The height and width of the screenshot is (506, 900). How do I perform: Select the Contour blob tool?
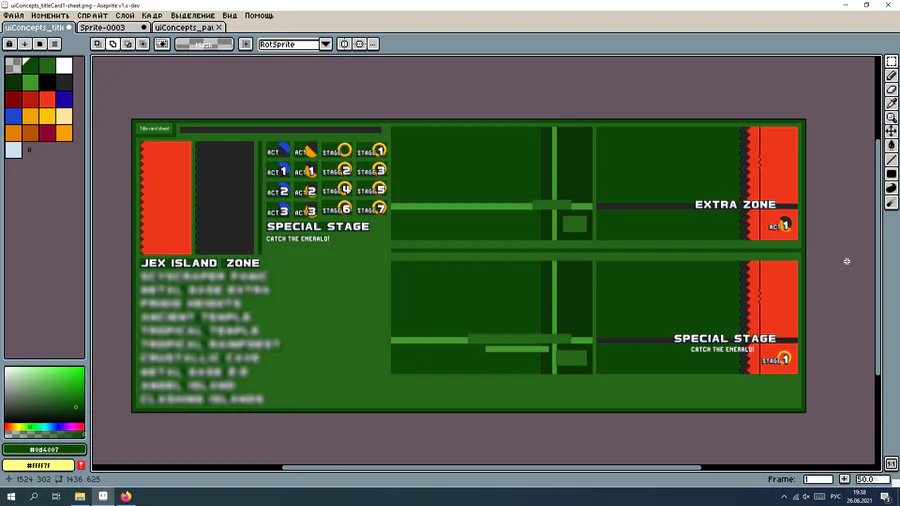(891, 188)
